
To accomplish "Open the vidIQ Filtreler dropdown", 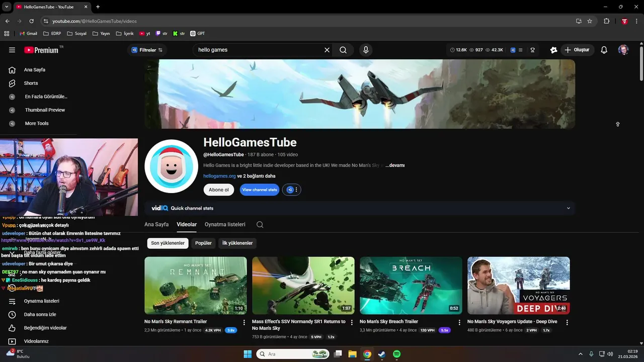I will pos(147,50).
